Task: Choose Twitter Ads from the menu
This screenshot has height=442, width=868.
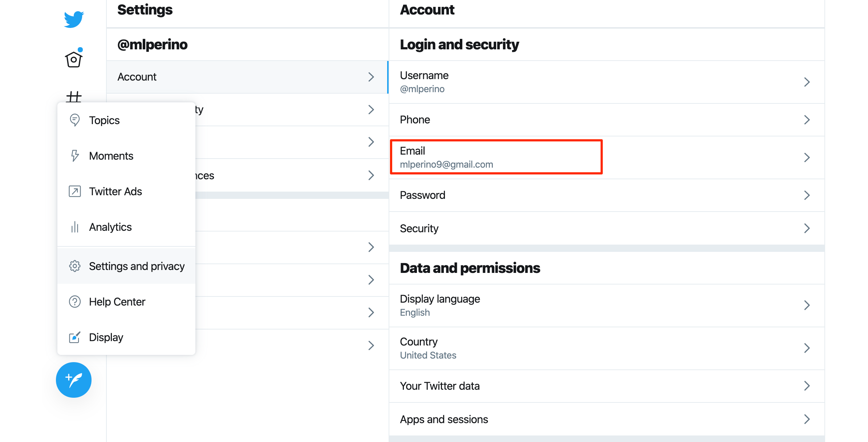Action: tap(115, 191)
